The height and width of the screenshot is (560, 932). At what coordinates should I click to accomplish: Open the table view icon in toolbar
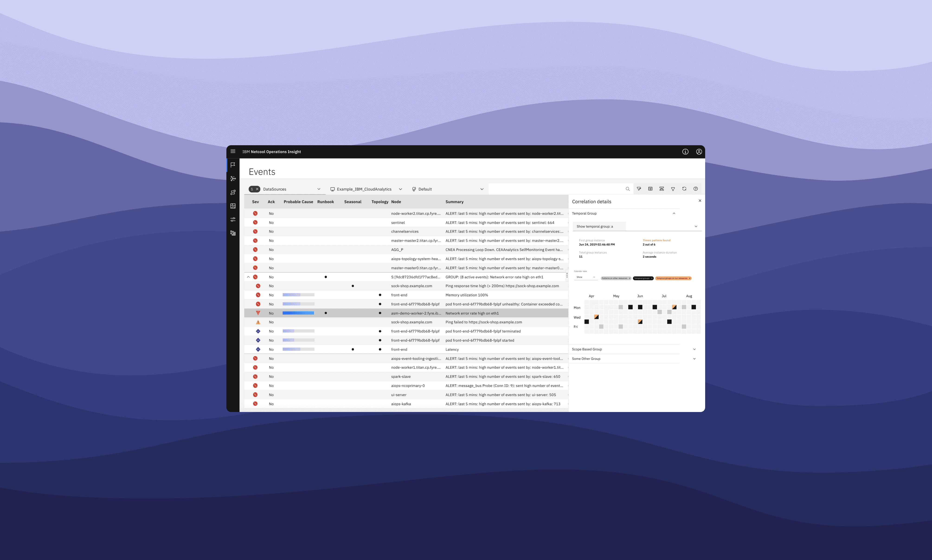click(650, 189)
